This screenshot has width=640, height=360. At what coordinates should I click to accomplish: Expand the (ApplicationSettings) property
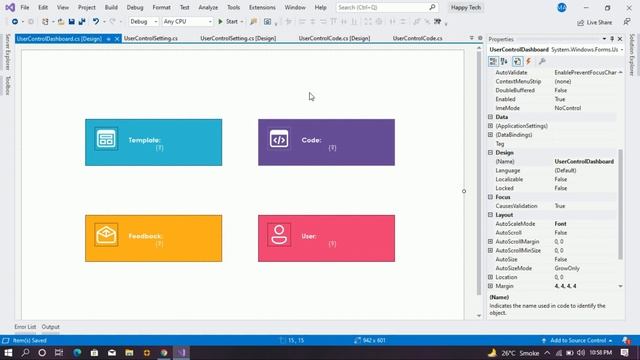click(491, 126)
